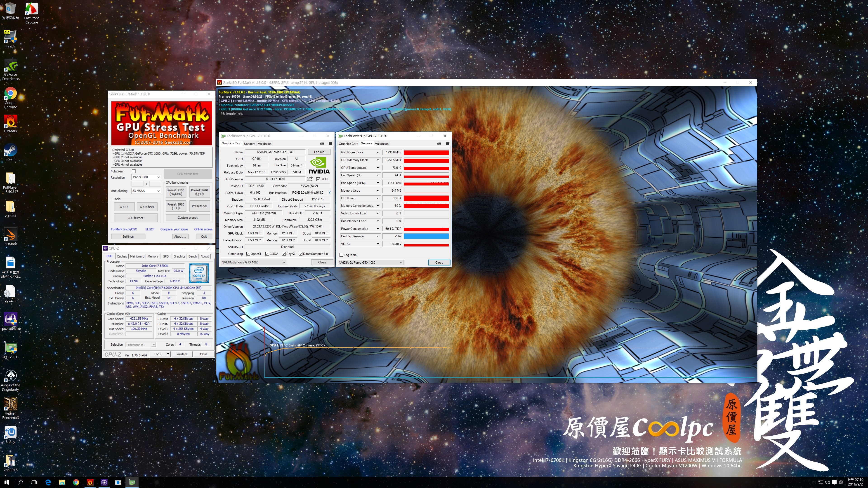
Task: Click the GPU Load red sensor graph
Action: pos(426,198)
